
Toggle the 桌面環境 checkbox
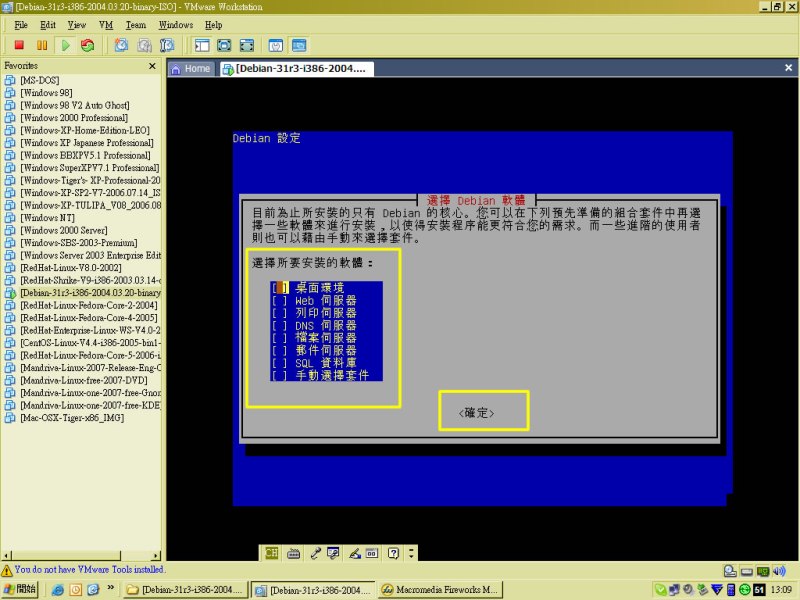[280, 288]
